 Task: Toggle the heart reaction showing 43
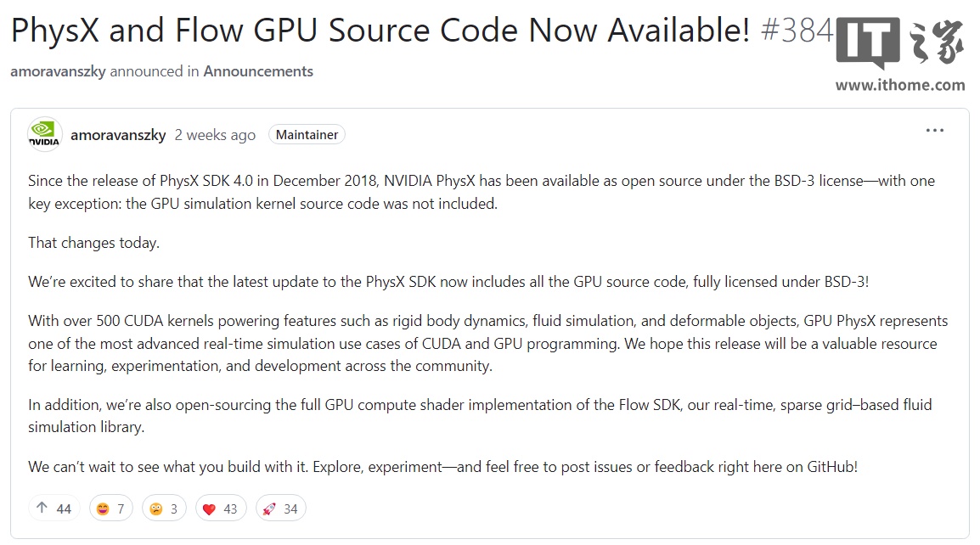[x=220, y=507]
